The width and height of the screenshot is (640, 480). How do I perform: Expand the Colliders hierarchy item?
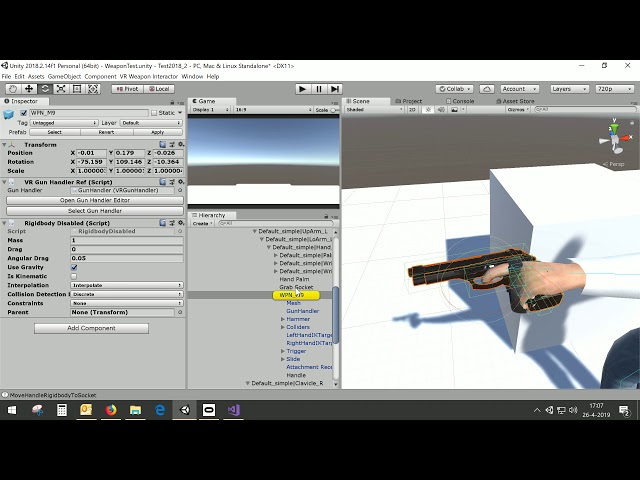coord(283,327)
